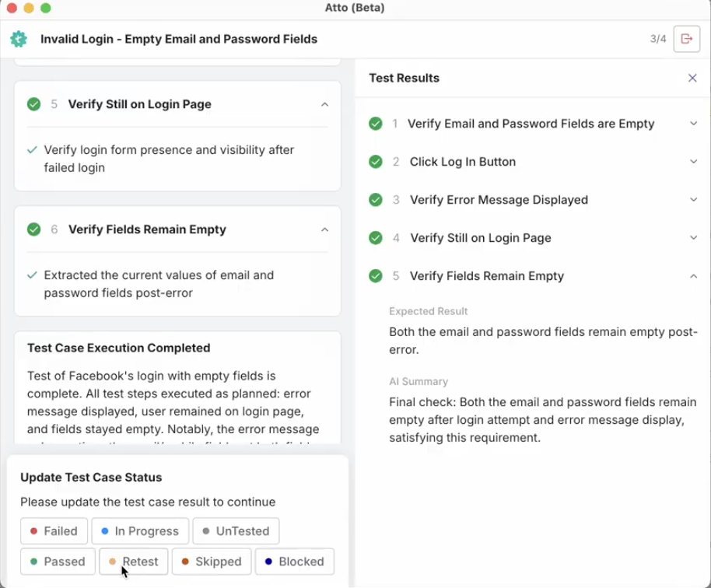Set the test case status to Blocked
The height and width of the screenshot is (588, 711).
[294, 561]
